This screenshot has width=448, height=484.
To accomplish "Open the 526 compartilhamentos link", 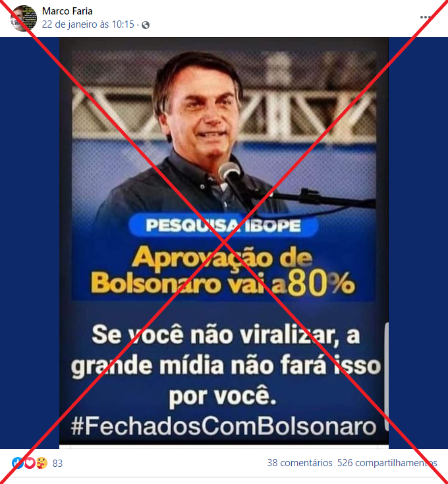I will (387, 463).
